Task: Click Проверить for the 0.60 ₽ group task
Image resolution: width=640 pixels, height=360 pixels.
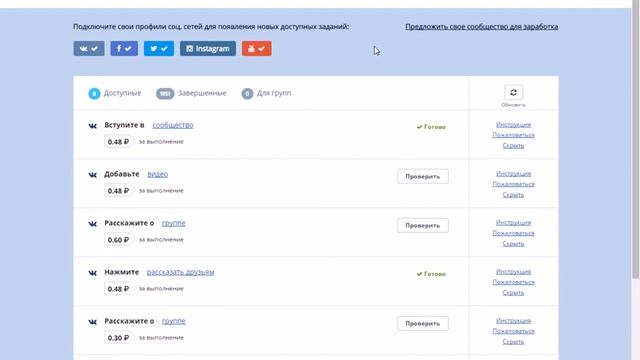Action: pos(423,225)
